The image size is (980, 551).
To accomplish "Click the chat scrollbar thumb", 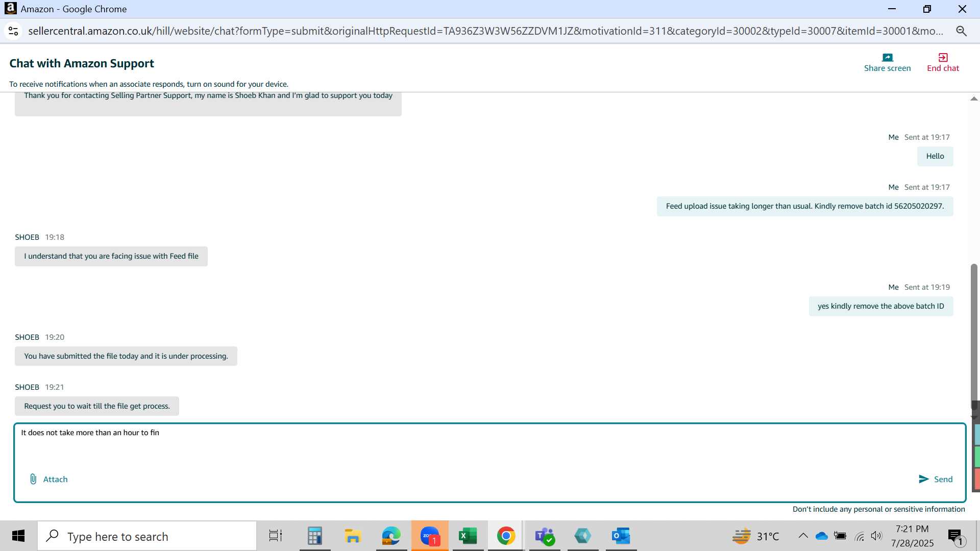I will [974, 336].
